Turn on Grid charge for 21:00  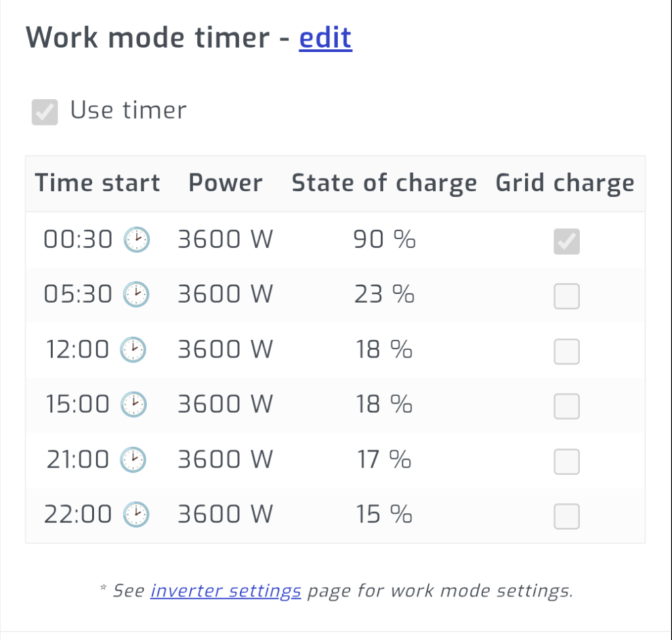click(x=566, y=462)
